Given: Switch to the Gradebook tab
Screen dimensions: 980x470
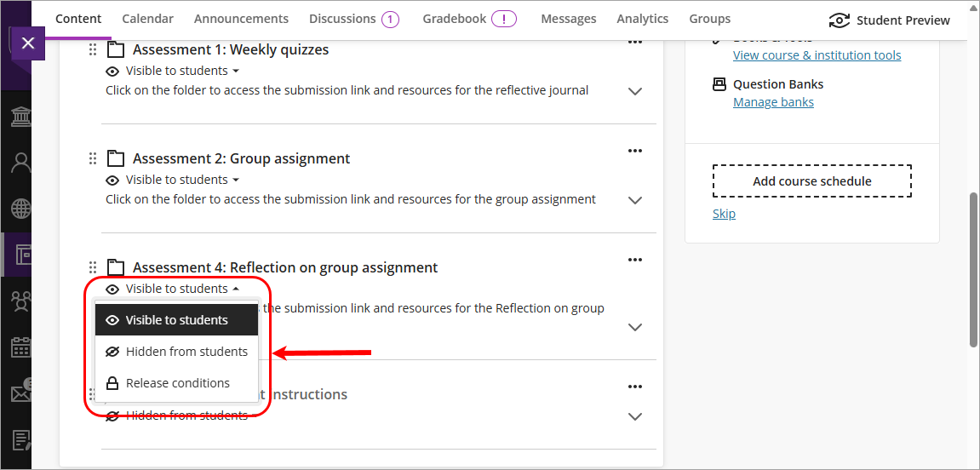Looking at the screenshot, I should [455, 19].
